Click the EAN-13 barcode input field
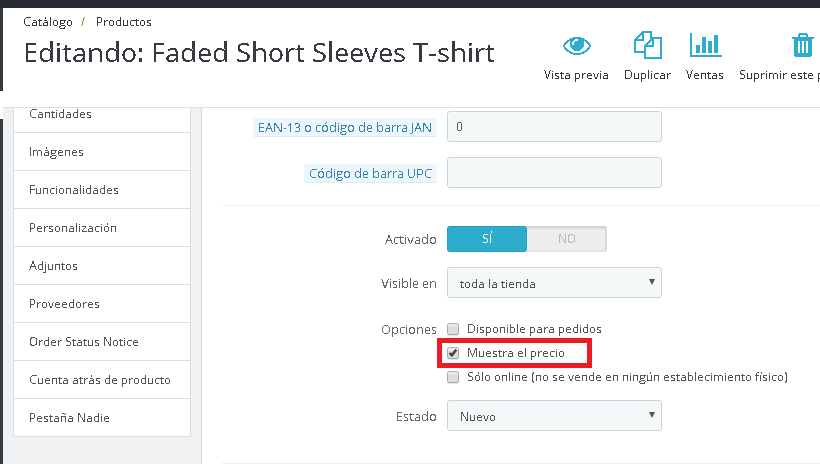820x464 pixels. (554, 127)
